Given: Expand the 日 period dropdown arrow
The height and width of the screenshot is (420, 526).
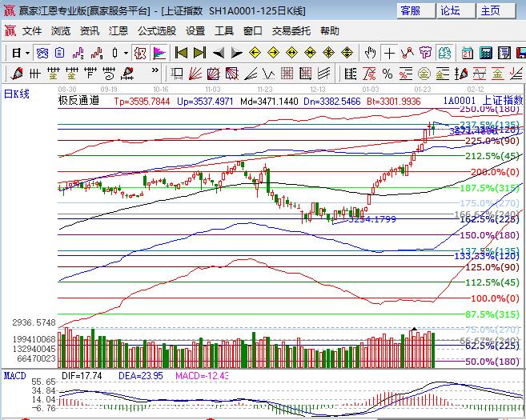Looking at the screenshot, I should (x=26, y=53).
